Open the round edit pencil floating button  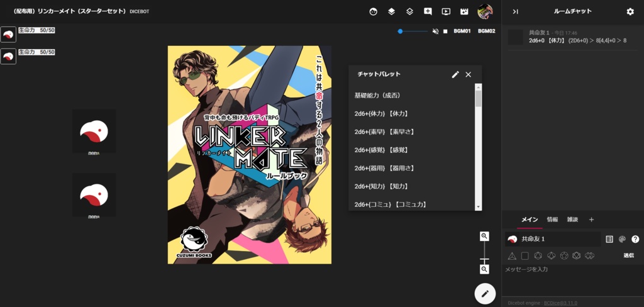(485, 293)
